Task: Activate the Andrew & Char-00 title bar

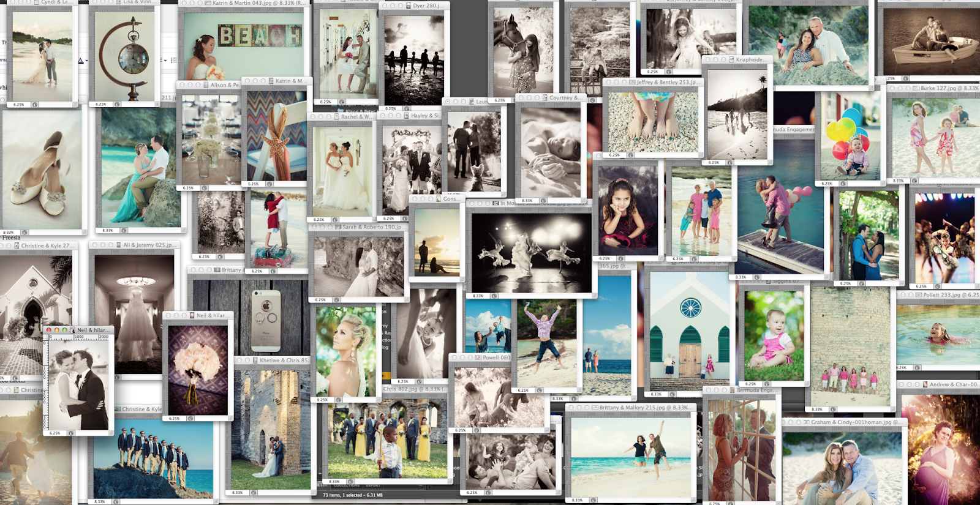Action: 938,384
